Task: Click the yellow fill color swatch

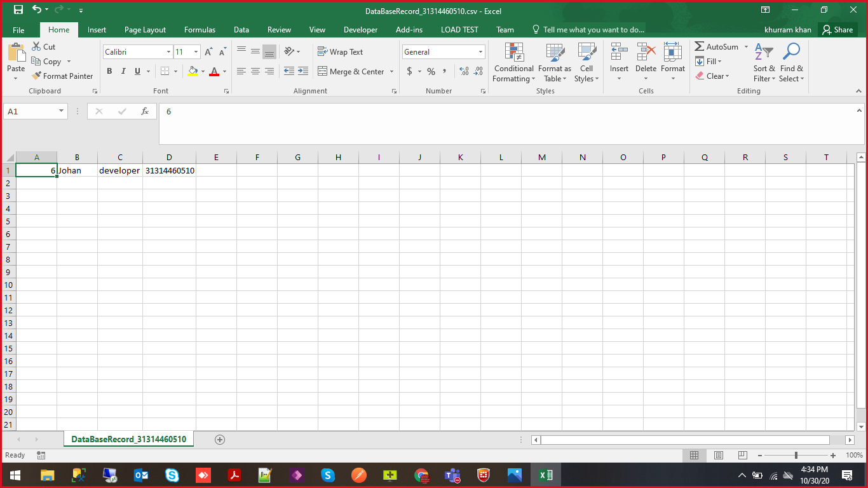Action: point(193,72)
